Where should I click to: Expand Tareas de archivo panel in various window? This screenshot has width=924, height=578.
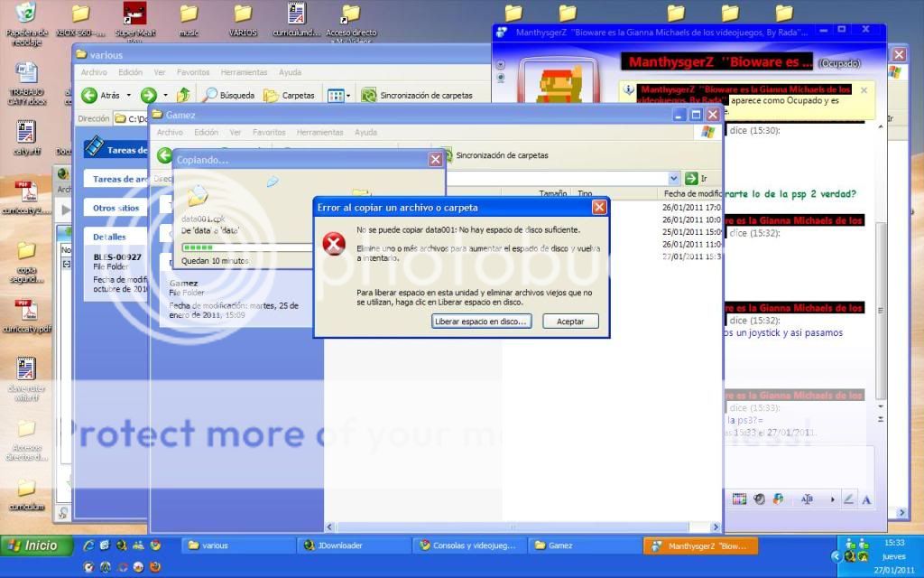115,179
